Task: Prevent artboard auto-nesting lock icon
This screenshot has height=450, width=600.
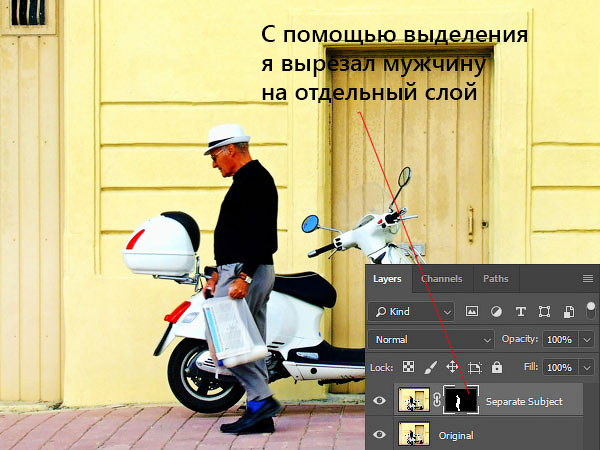Action: pos(475,367)
